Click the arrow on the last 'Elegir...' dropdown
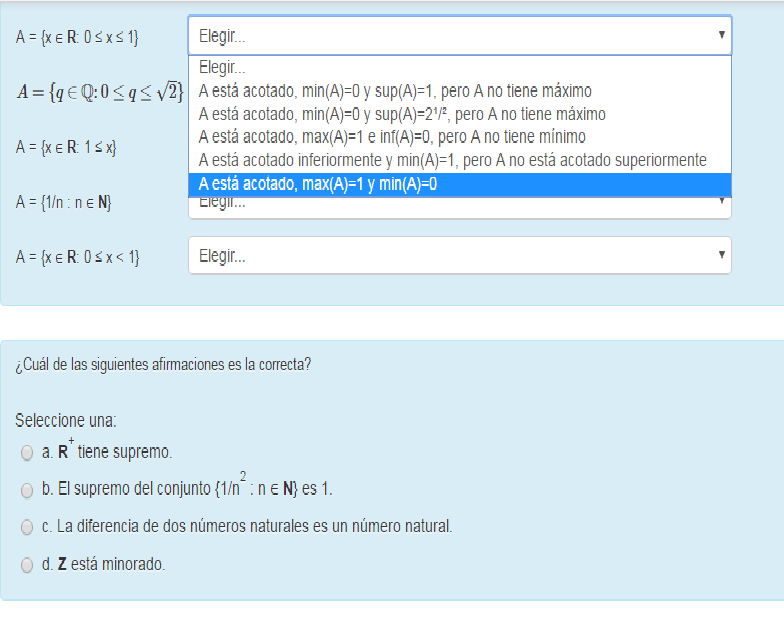Screen dimensions: 784x624 click(x=721, y=256)
